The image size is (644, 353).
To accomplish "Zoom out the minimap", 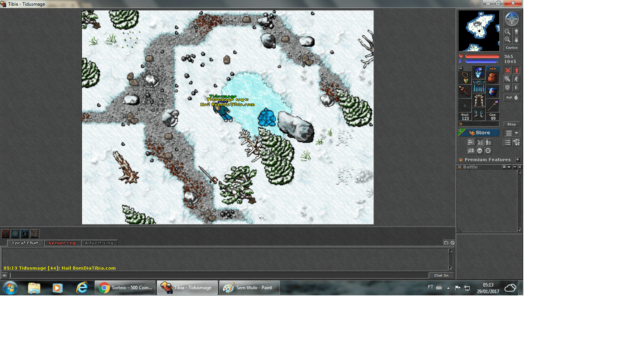I will [x=507, y=31].
